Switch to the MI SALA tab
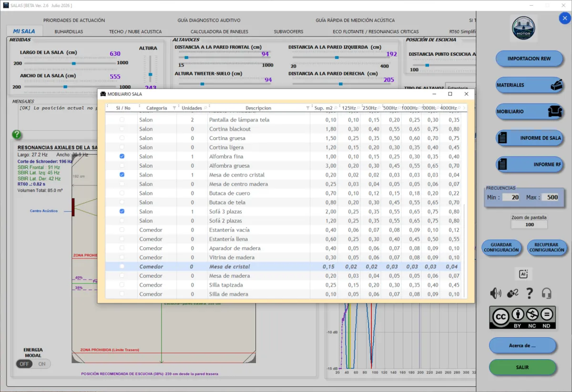 (x=24, y=31)
